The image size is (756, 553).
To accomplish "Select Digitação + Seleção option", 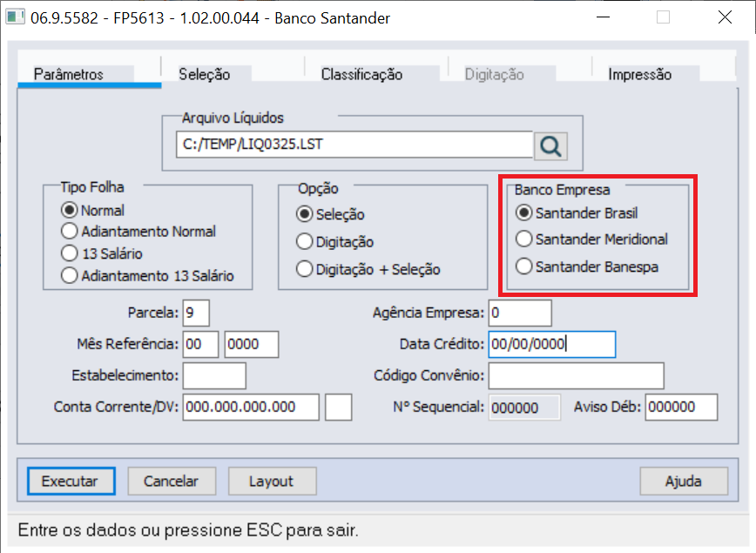I will pos(304,269).
